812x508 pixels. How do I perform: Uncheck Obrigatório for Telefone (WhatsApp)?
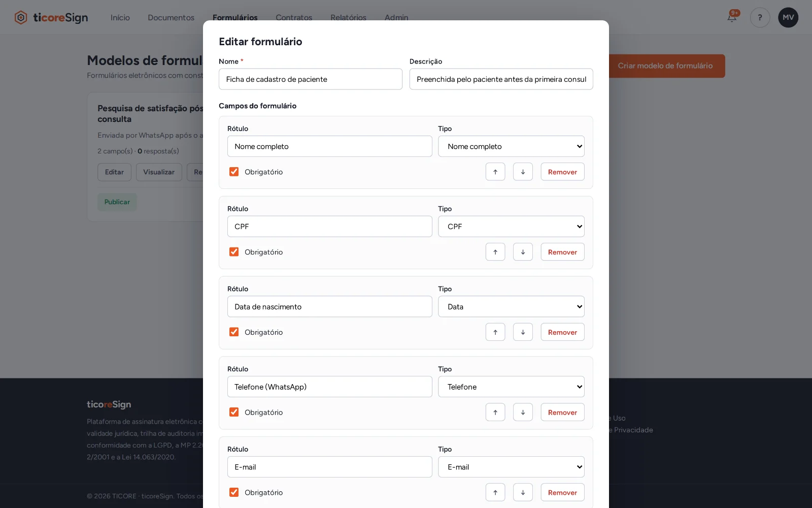[234, 412]
